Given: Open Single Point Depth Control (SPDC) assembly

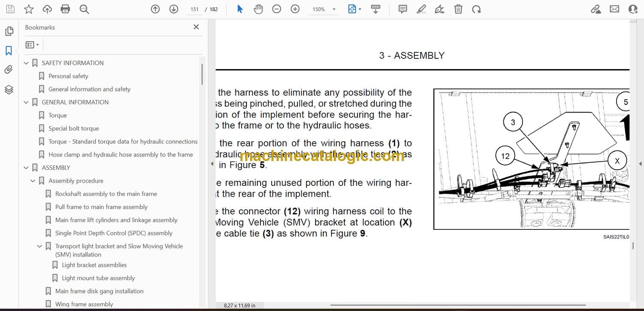Looking at the screenshot, I should (114, 233).
